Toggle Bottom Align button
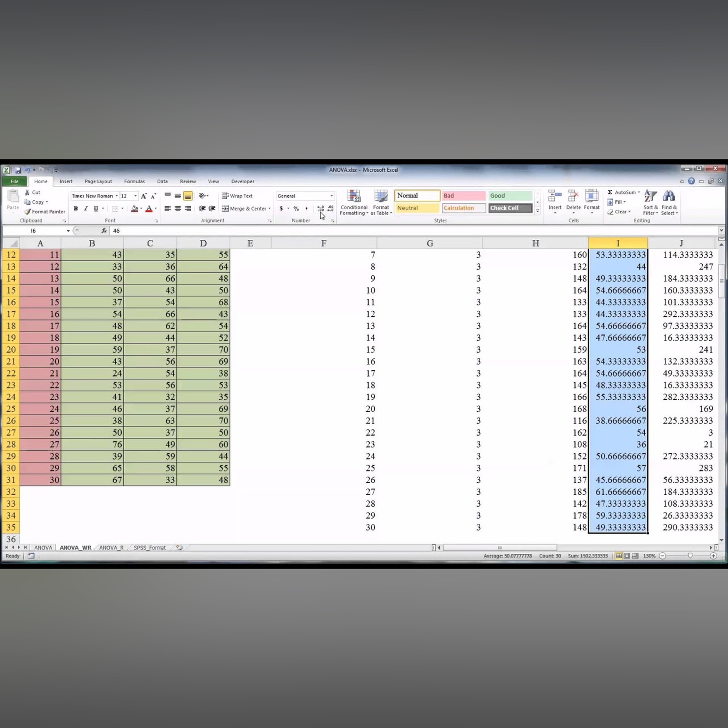Screen dimensions: 728x728 (188, 196)
